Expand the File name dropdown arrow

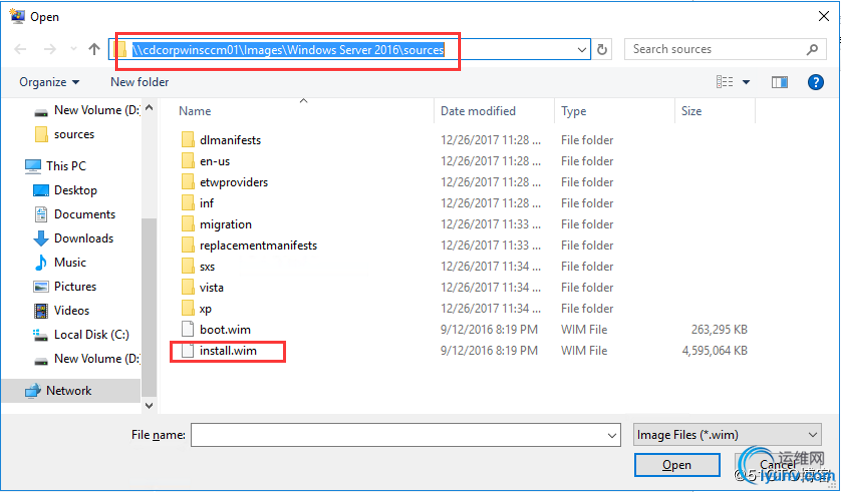click(x=612, y=435)
